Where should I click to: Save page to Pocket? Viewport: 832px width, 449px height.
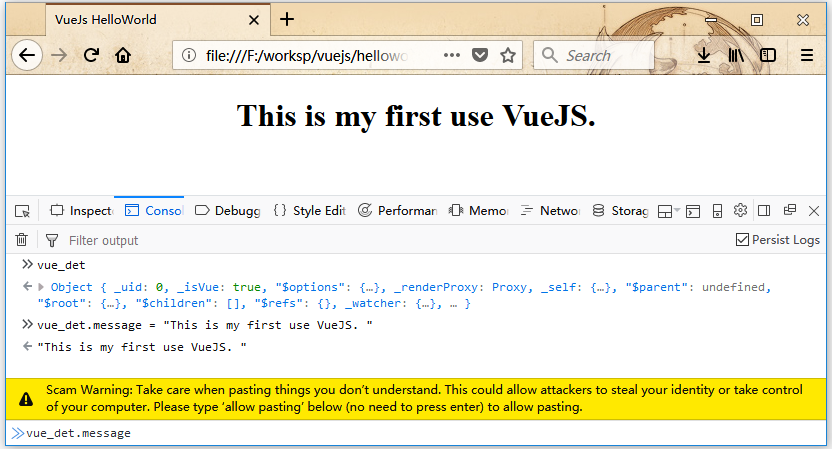(x=480, y=56)
